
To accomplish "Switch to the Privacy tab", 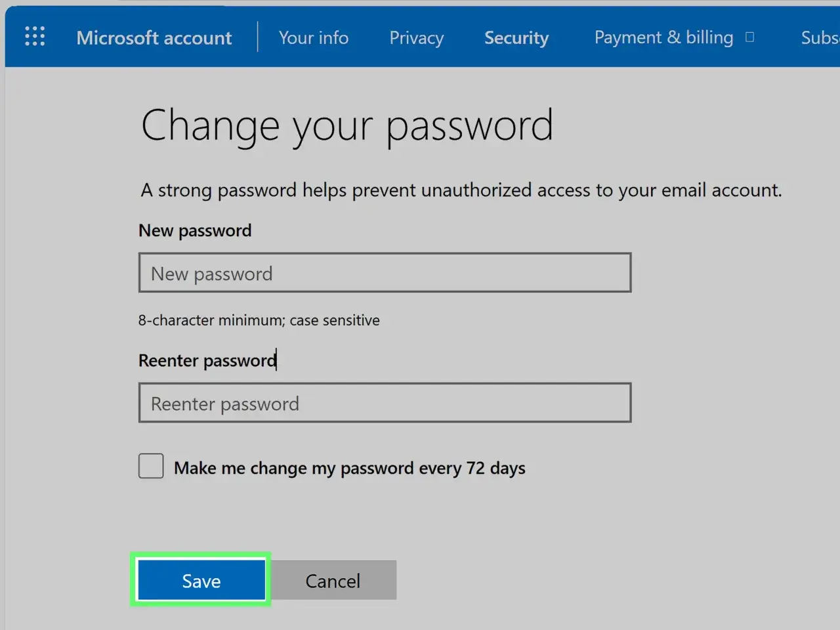I will click(x=417, y=37).
